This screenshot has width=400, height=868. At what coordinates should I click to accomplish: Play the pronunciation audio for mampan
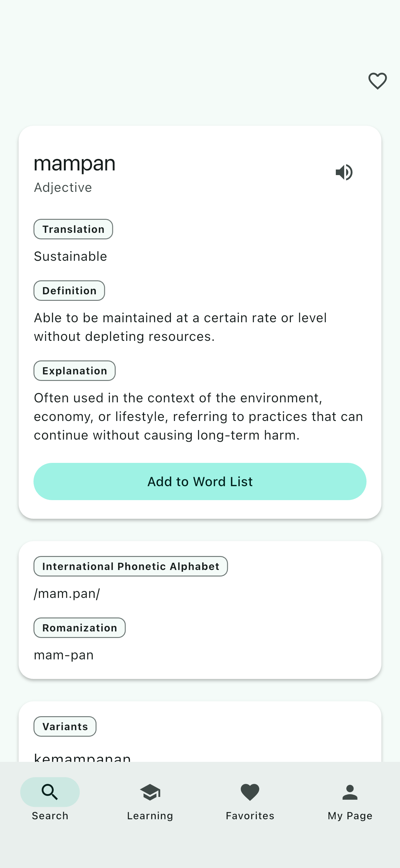344,172
